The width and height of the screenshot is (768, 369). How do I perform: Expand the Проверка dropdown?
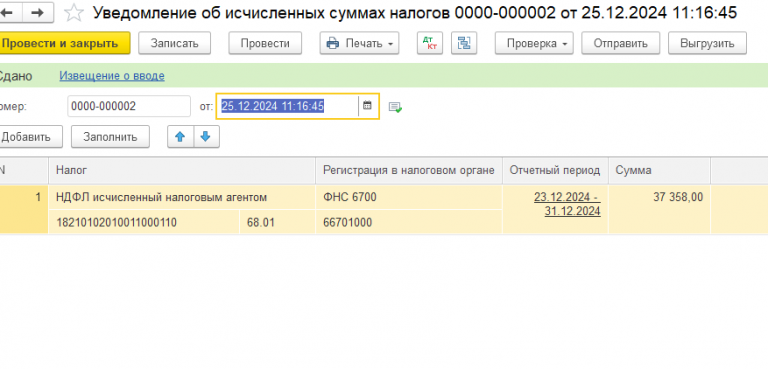pyautogui.click(x=534, y=43)
